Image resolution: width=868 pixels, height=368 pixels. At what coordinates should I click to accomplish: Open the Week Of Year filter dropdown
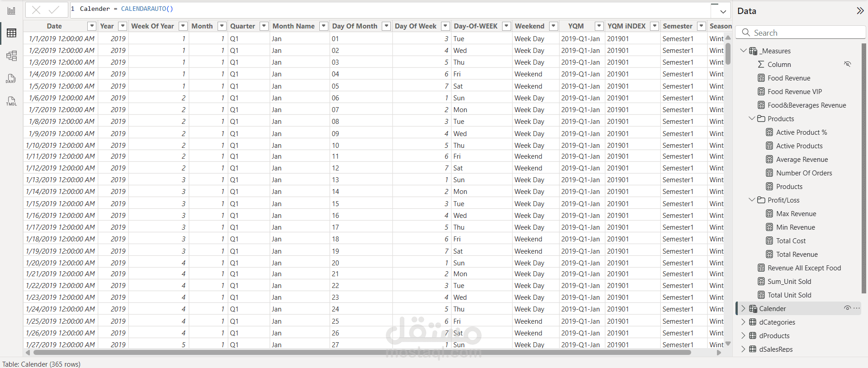pos(183,26)
